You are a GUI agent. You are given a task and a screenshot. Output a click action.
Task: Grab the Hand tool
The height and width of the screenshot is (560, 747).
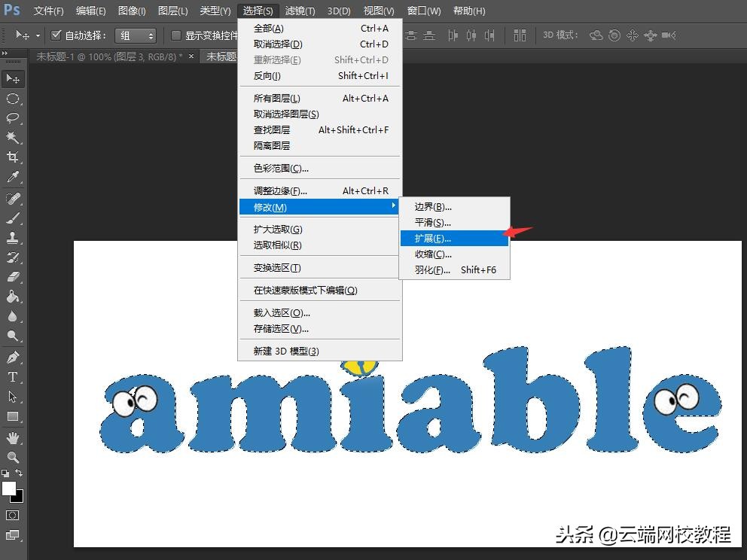(x=12, y=439)
